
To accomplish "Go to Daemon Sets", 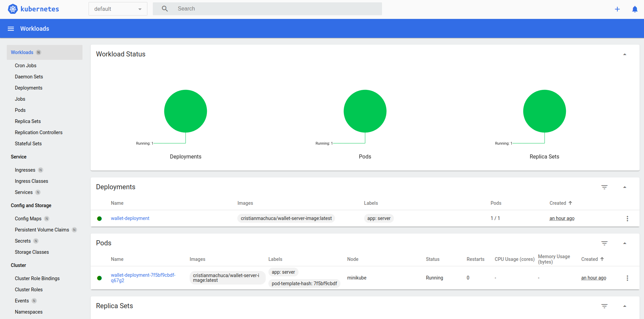I will pyautogui.click(x=29, y=77).
